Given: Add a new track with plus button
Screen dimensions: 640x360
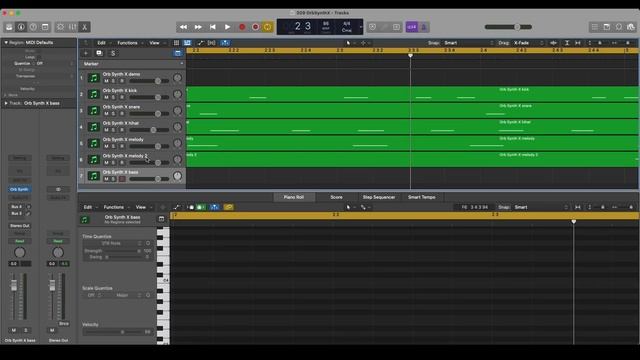Looking at the screenshot, I should point(86,53).
